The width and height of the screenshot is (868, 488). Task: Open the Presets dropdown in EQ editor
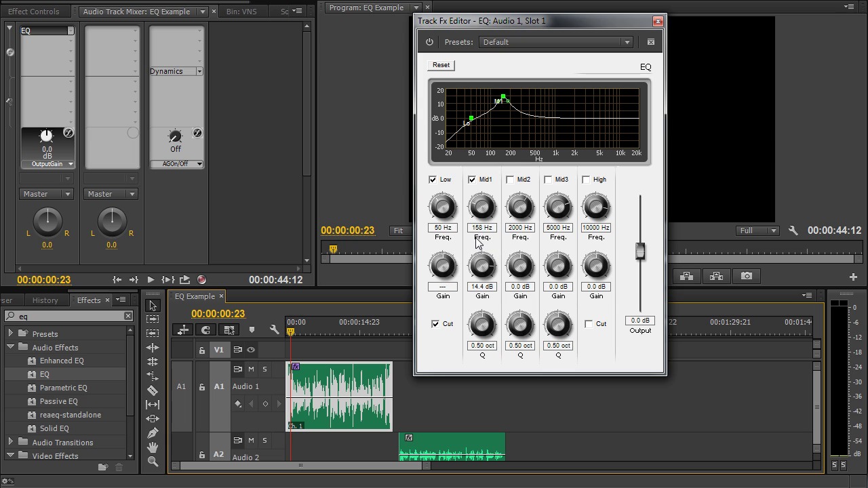point(555,42)
